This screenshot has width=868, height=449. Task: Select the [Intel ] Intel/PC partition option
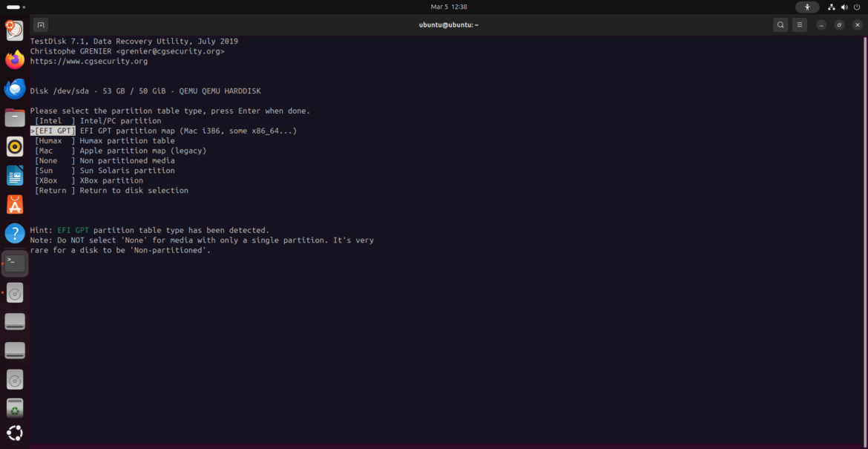pyautogui.click(x=98, y=121)
